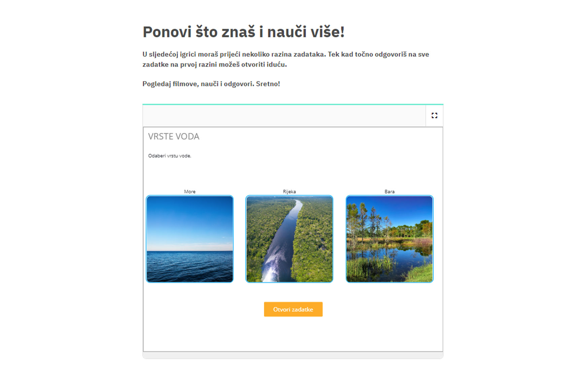The image size is (588, 386).
Task: Pick the Bara swamp photo
Action: (389, 239)
